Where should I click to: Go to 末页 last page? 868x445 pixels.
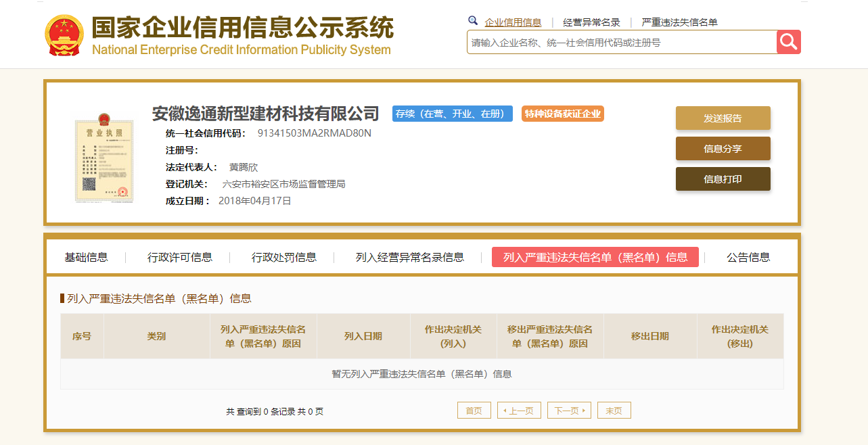point(614,411)
